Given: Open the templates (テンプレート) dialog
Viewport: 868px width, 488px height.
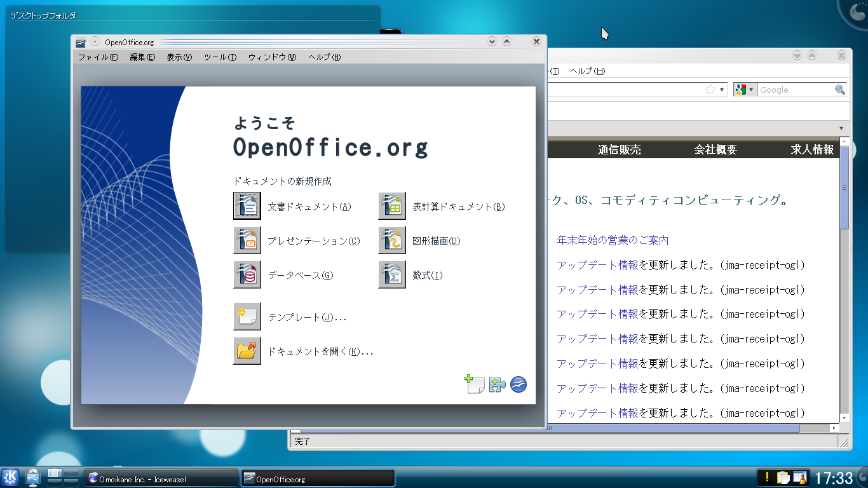Looking at the screenshot, I should click(x=247, y=316).
